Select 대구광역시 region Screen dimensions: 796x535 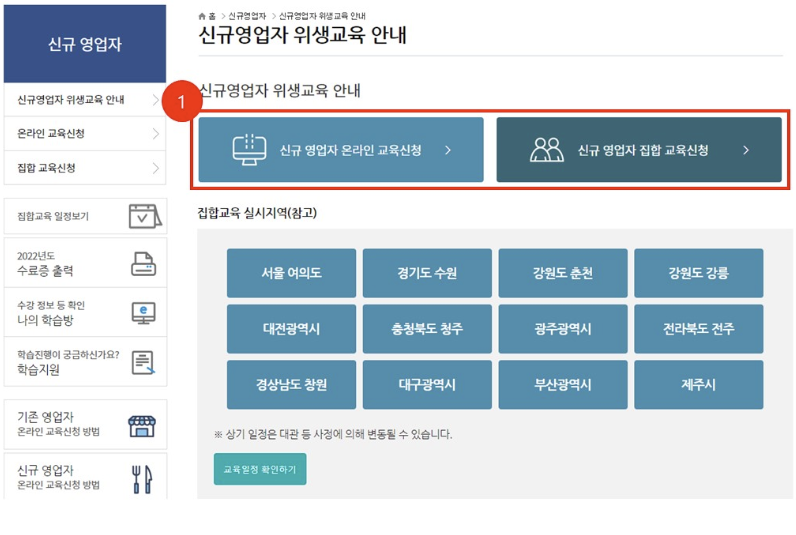tap(427, 385)
